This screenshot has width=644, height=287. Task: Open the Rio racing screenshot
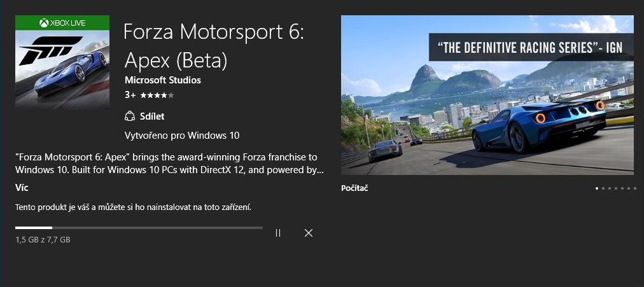coord(487,95)
